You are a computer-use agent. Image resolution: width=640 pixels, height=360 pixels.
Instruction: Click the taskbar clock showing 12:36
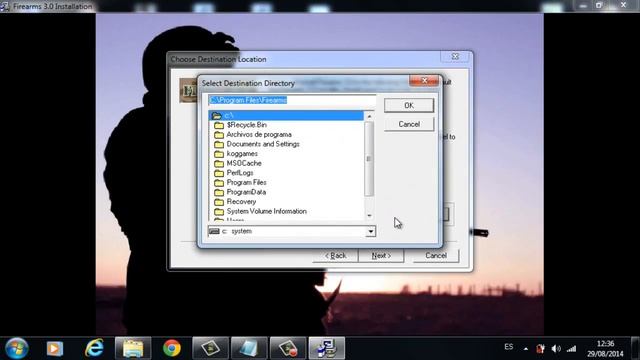(605, 349)
